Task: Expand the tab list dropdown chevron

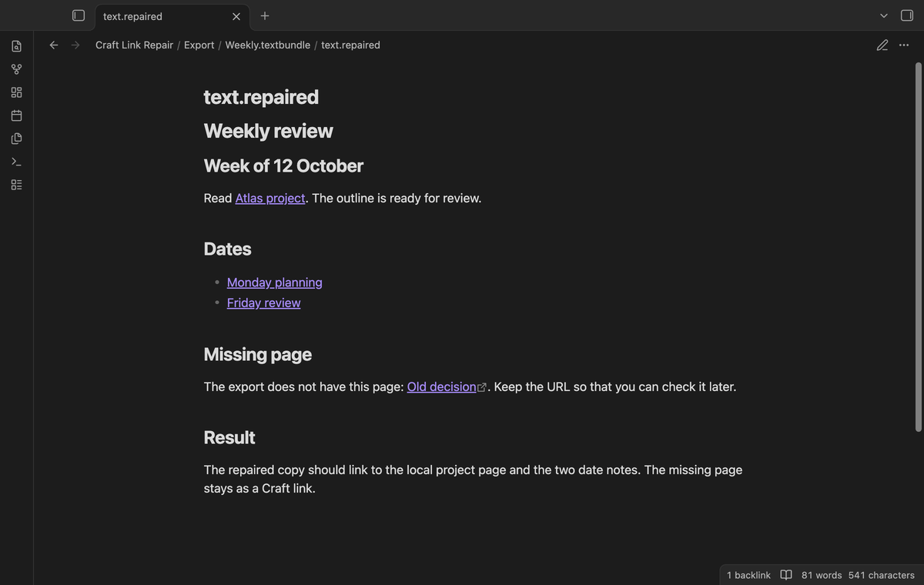Action: (884, 15)
